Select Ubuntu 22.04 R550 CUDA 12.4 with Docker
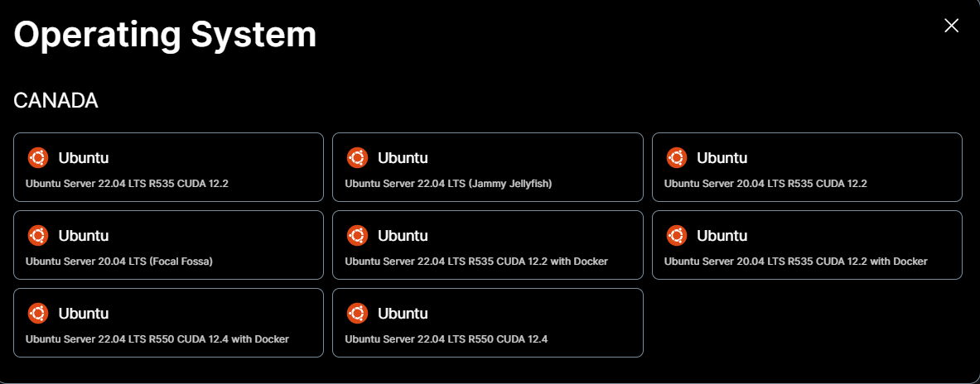980x384 pixels. coord(169,323)
